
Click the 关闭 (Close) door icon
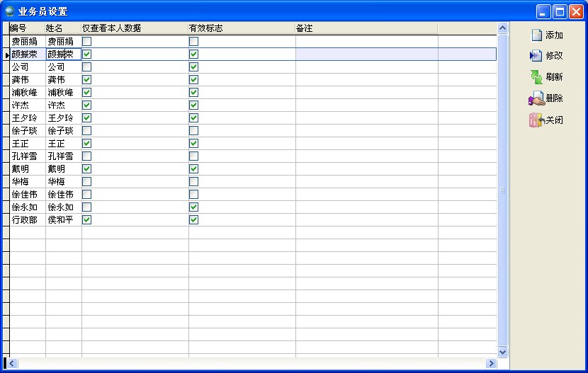(536, 120)
